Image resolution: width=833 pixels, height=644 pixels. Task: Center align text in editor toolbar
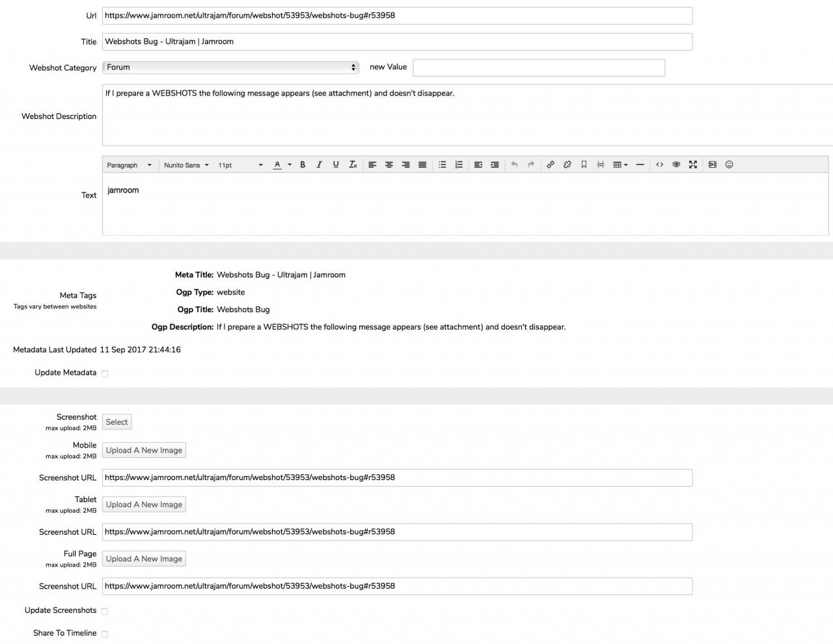click(x=389, y=165)
